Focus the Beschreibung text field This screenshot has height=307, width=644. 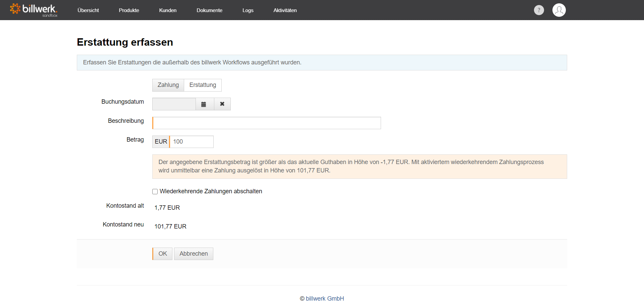click(267, 123)
